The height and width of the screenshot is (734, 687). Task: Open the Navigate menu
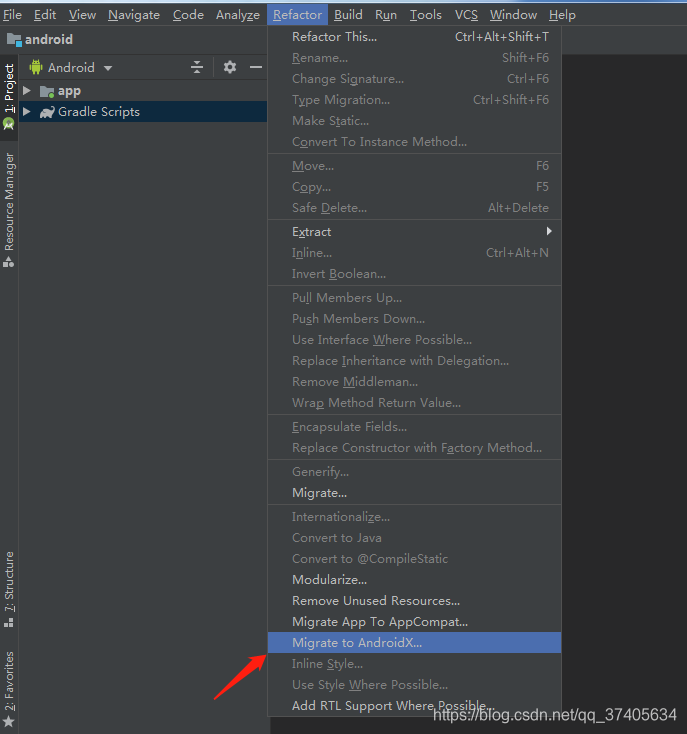click(x=134, y=15)
